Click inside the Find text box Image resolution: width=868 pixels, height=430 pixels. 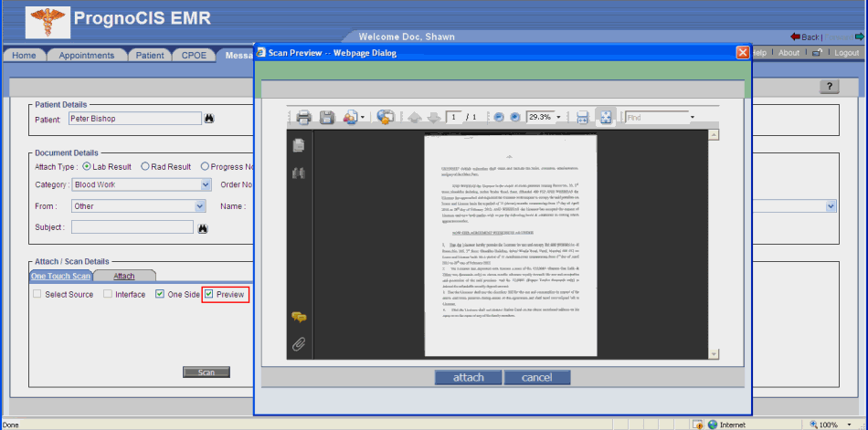657,118
